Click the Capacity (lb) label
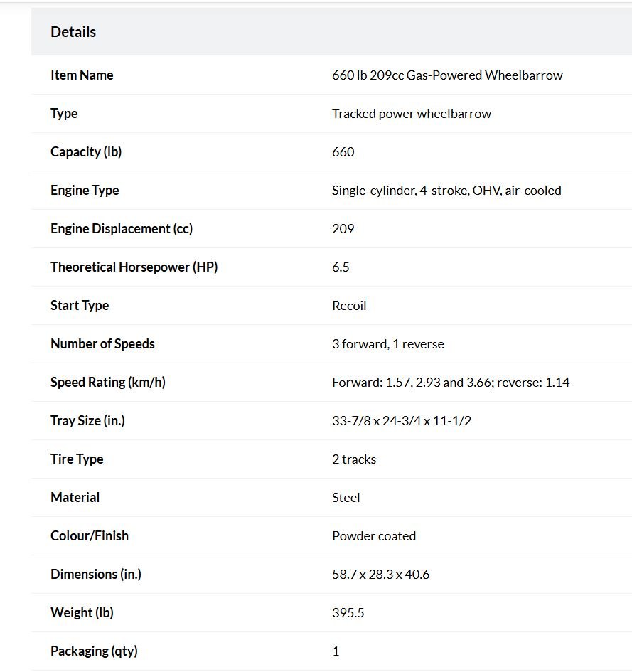The width and height of the screenshot is (632, 672). click(x=86, y=151)
